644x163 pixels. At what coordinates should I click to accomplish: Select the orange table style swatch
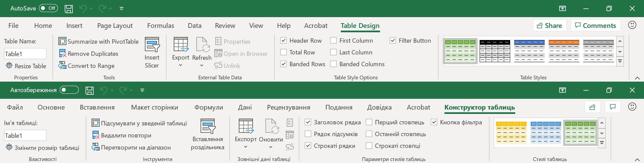(x=564, y=51)
